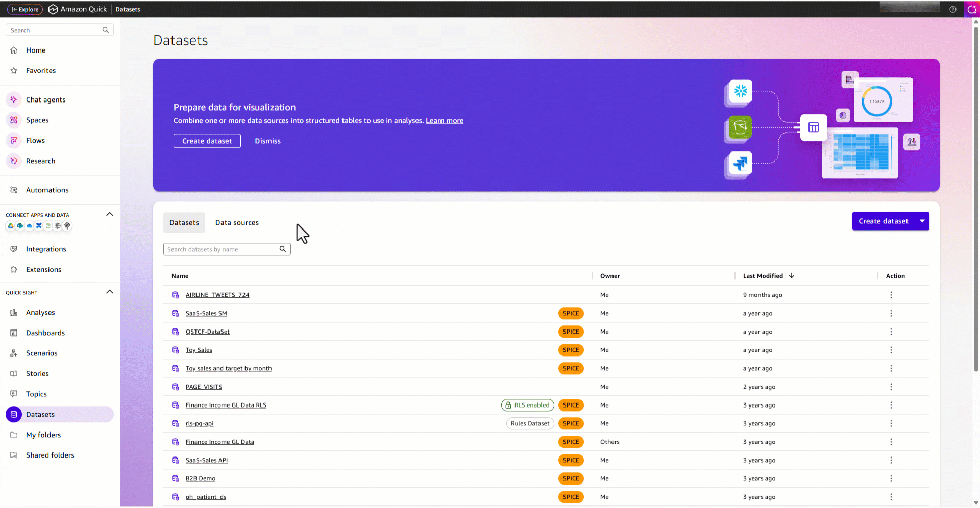This screenshot has height=508, width=980.
Task: Click the Stories icon
Action: pos(14,374)
